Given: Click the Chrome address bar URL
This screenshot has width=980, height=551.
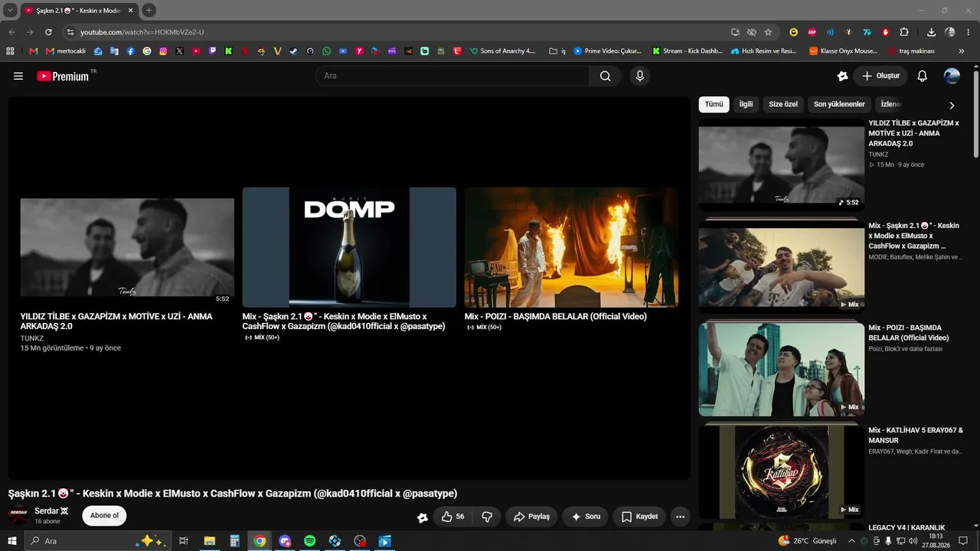Looking at the screenshot, I should (x=142, y=32).
